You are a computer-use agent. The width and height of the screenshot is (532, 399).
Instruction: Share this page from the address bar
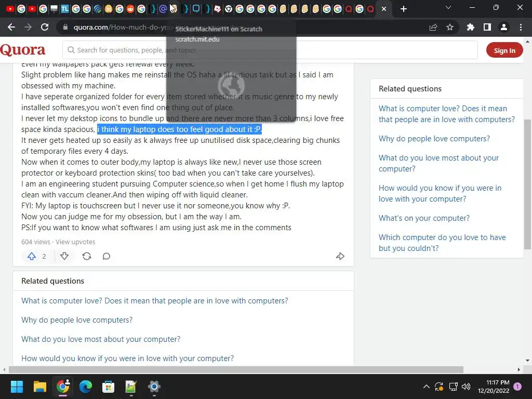[433, 27]
